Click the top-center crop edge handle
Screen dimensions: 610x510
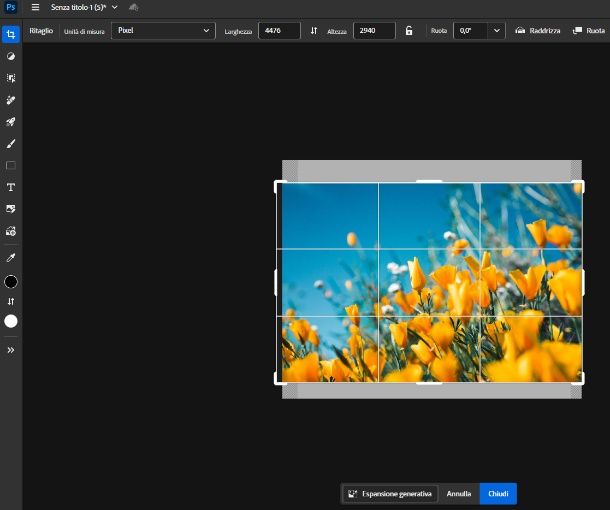click(x=429, y=181)
